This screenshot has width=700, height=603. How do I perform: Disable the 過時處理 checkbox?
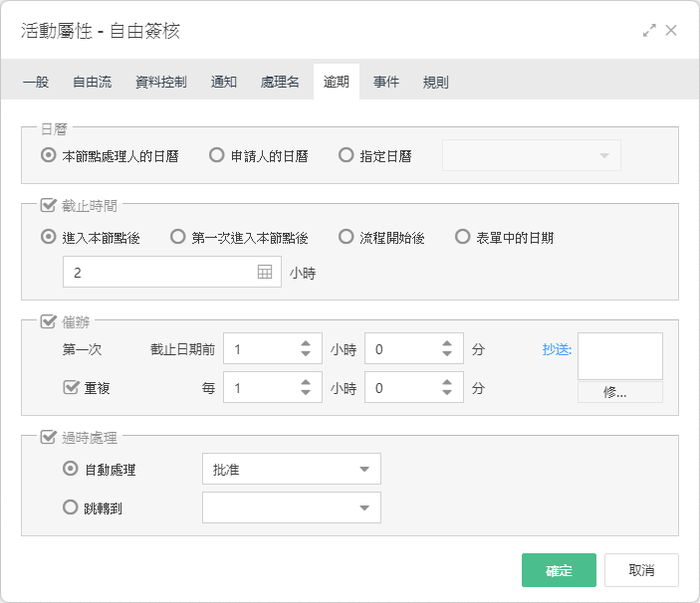click(48, 437)
